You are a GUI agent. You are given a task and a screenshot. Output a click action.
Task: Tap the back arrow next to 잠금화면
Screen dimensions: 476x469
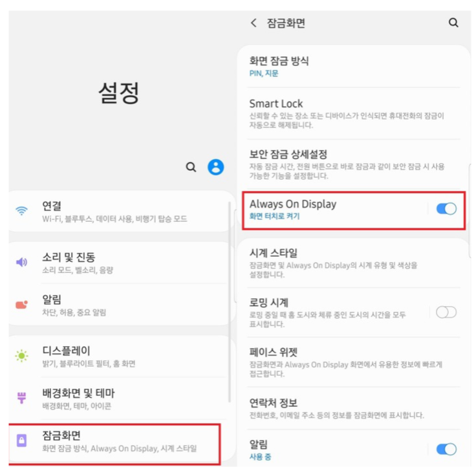[x=254, y=23]
